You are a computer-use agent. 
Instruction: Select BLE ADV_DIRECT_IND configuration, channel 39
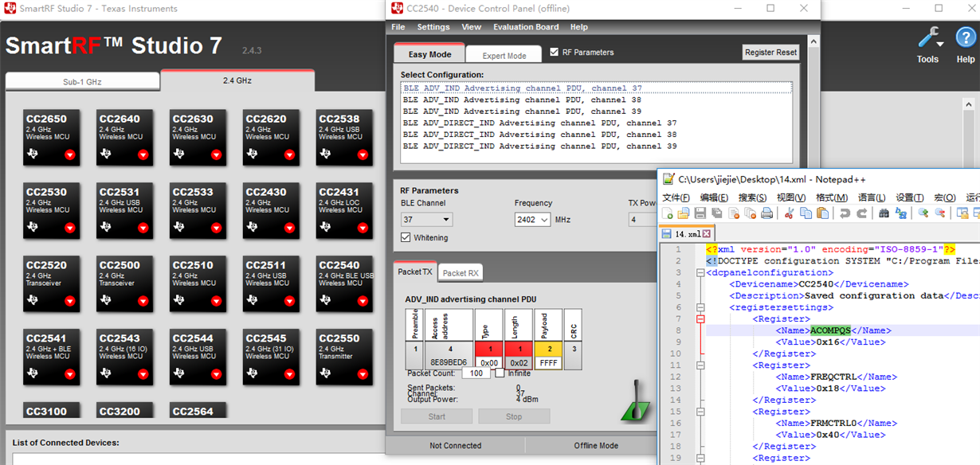539,147
